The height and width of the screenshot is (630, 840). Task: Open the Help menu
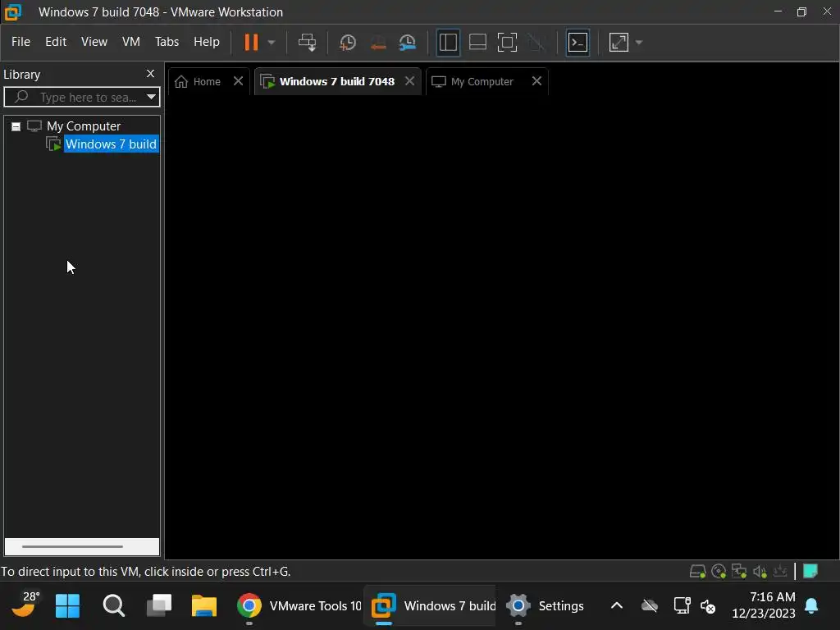pyautogui.click(x=206, y=42)
